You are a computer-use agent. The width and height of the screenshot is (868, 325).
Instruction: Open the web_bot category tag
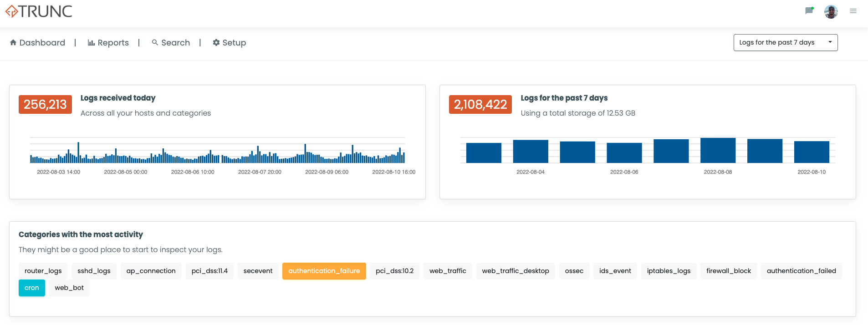coord(69,288)
